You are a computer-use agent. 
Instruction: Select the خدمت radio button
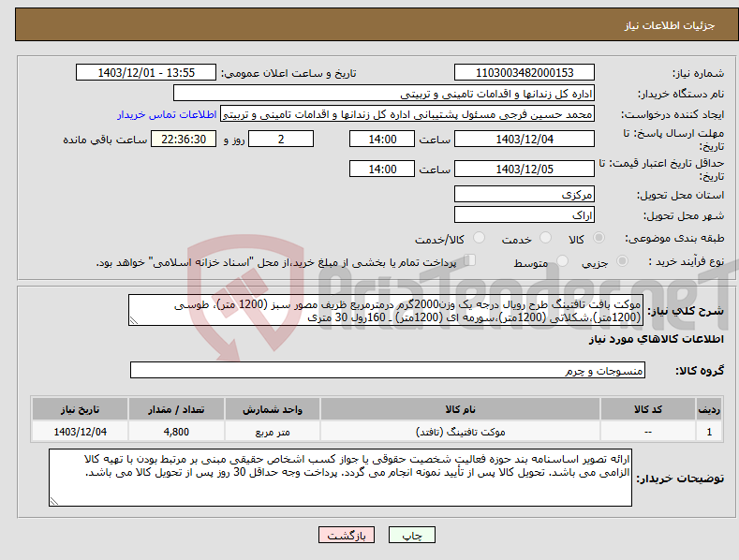tap(545, 238)
